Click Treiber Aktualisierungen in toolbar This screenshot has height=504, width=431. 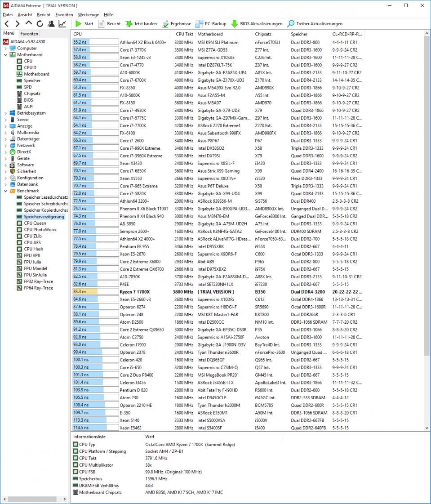point(315,23)
